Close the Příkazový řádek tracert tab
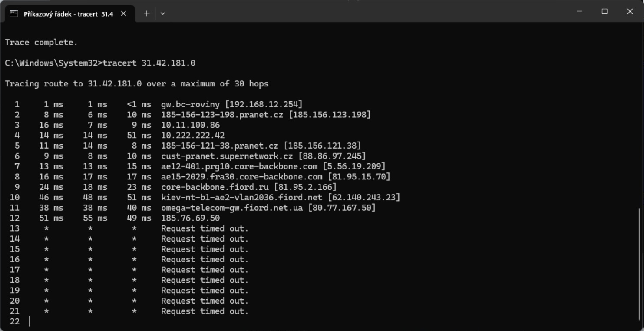 [x=124, y=13]
